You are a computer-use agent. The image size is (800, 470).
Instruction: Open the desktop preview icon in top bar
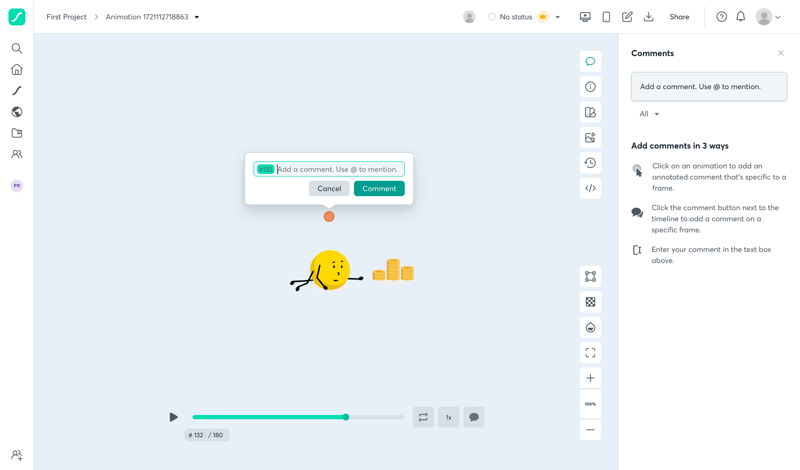coord(585,17)
